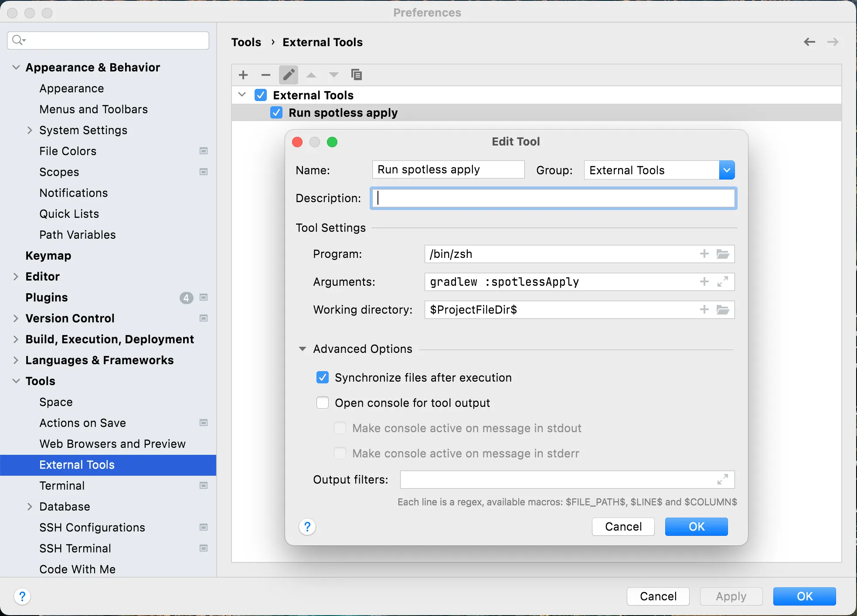Screen dimensions: 857x616
Task: Expand the Arguments field editor
Action: pyautogui.click(x=723, y=282)
